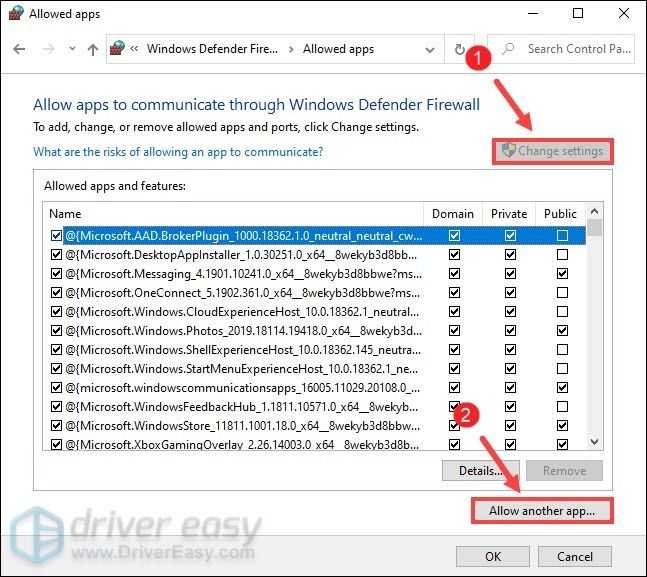Open the recent locations chevron
The width and height of the screenshot is (647, 577).
pos(72,49)
